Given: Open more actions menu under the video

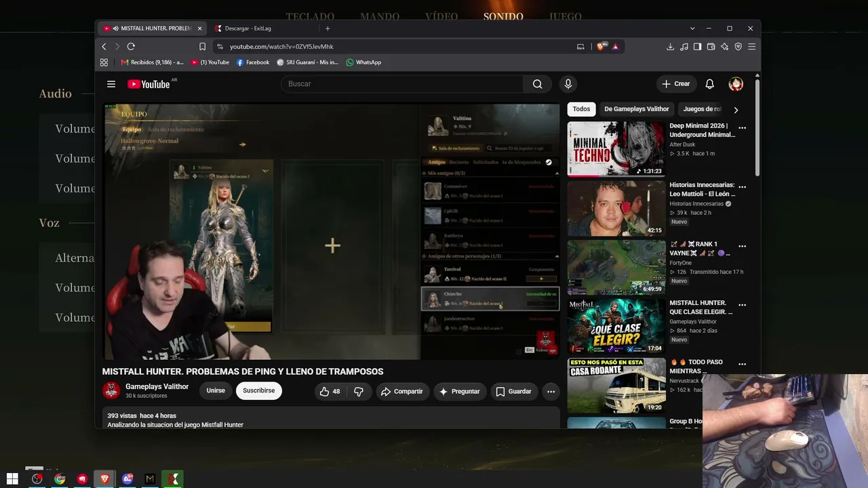Looking at the screenshot, I should pyautogui.click(x=551, y=391).
